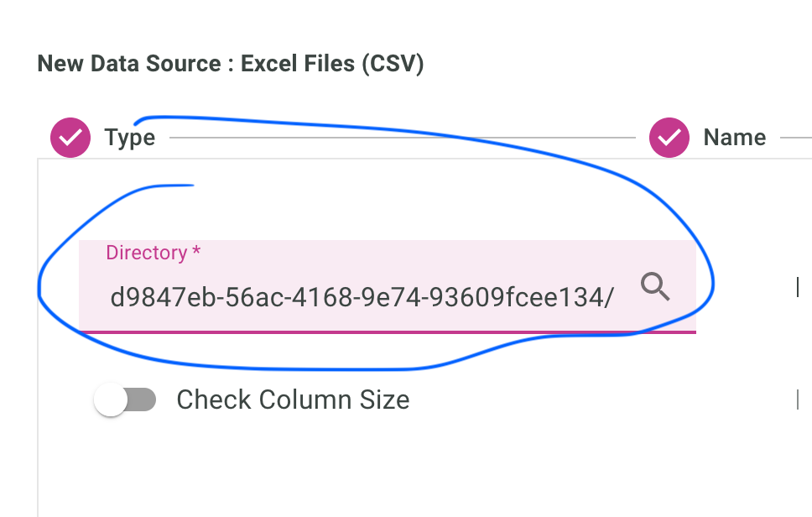The width and height of the screenshot is (812, 517).
Task: Browse directories using the magnifying glass icon
Action: point(656,287)
